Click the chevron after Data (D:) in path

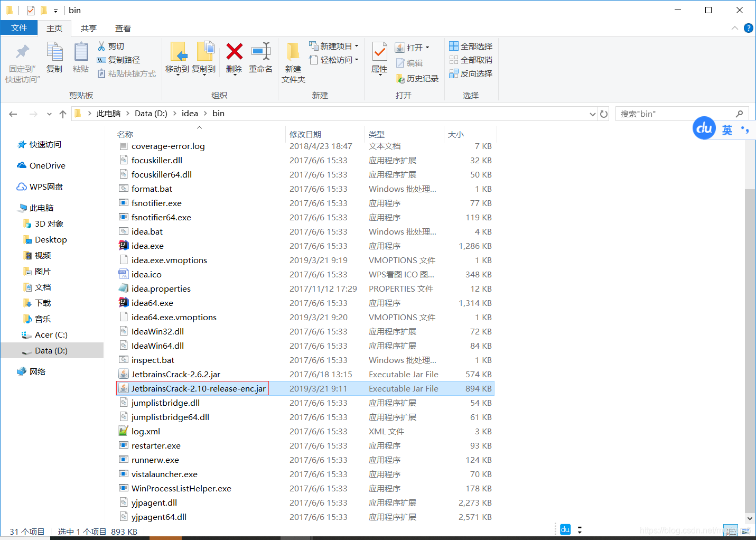tap(174, 114)
